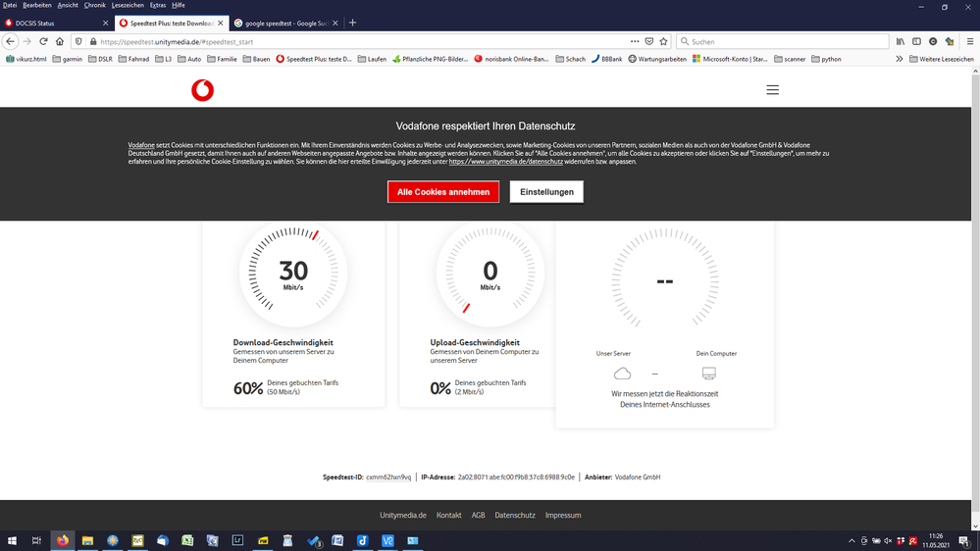Open Excel from the taskbar
This screenshot has height=551, width=980.
click(187, 541)
